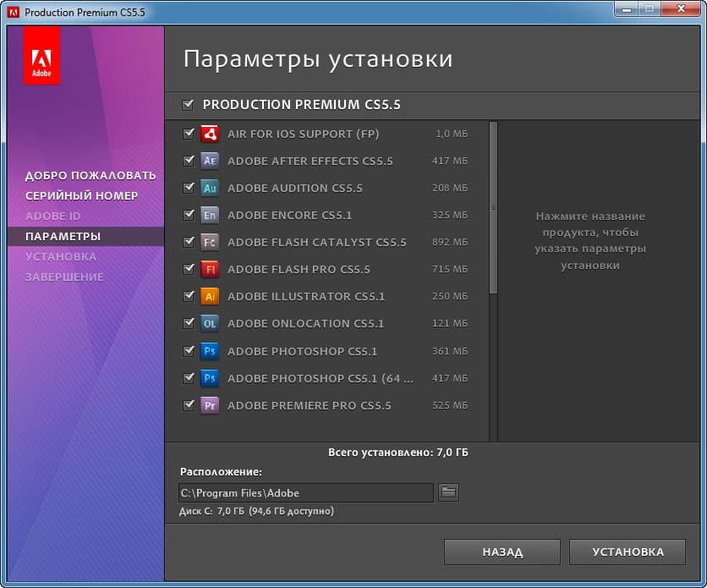
Task: Select the Серийный номер step
Action: [82, 195]
